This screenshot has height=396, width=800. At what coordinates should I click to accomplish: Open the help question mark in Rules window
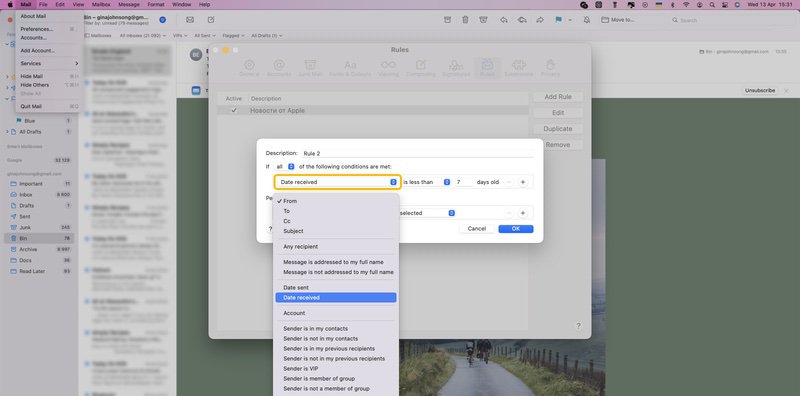click(578, 326)
